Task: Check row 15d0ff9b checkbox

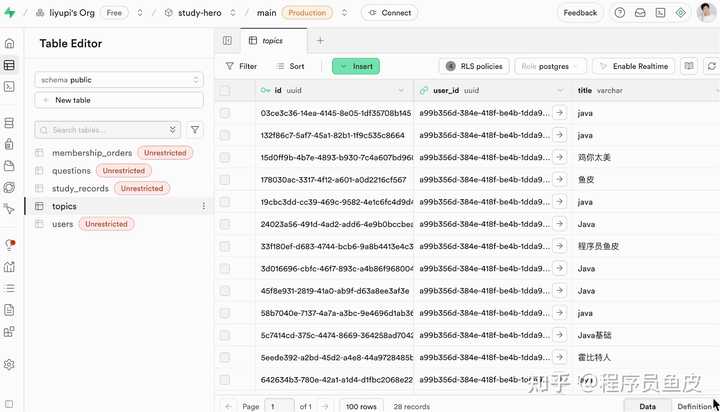Action: point(225,158)
